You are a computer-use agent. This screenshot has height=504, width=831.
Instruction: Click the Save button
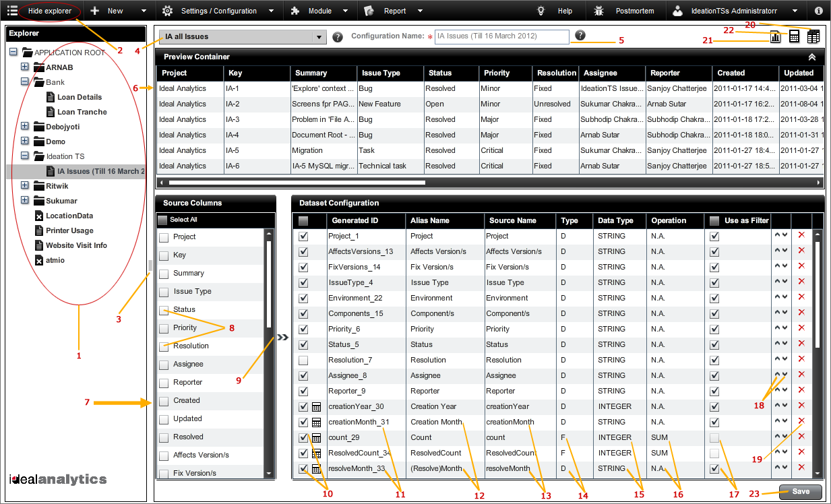(801, 491)
